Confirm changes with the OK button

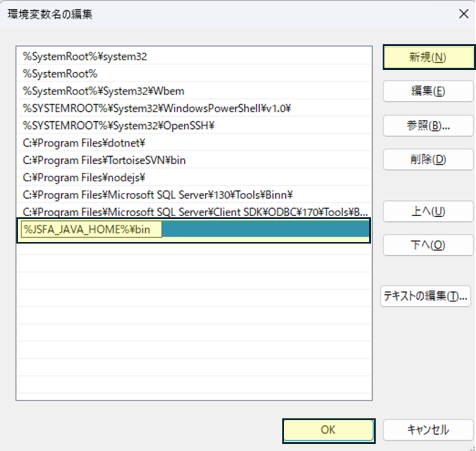tap(328, 430)
